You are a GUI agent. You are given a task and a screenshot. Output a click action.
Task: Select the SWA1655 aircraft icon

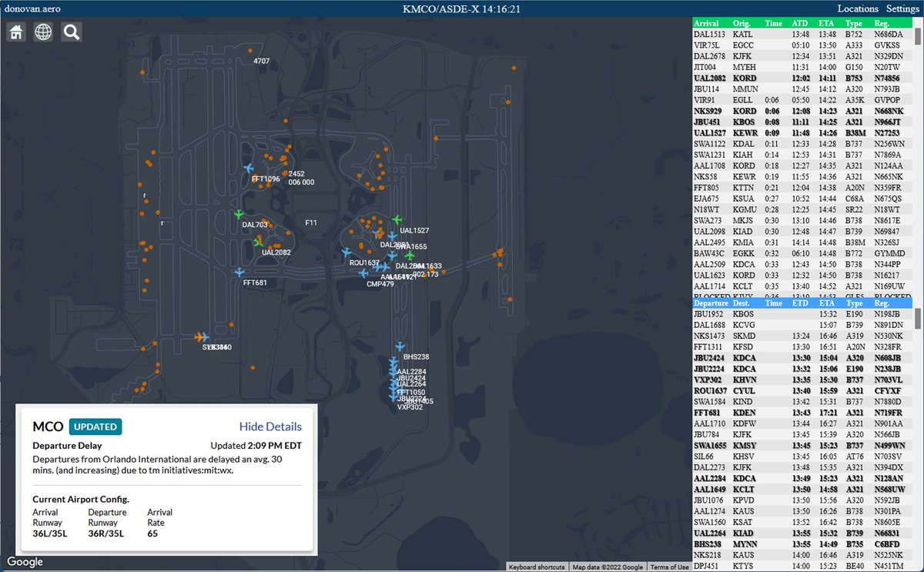[392, 237]
